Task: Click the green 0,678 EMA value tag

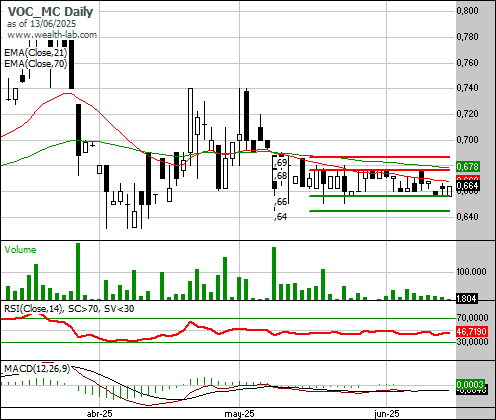Action: pyautogui.click(x=468, y=166)
